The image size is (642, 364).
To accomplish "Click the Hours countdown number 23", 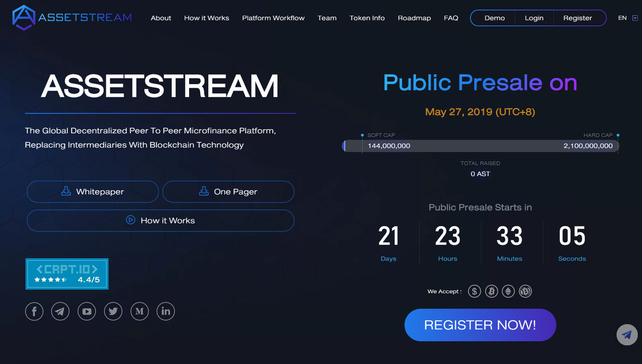I will [x=447, y=236].
